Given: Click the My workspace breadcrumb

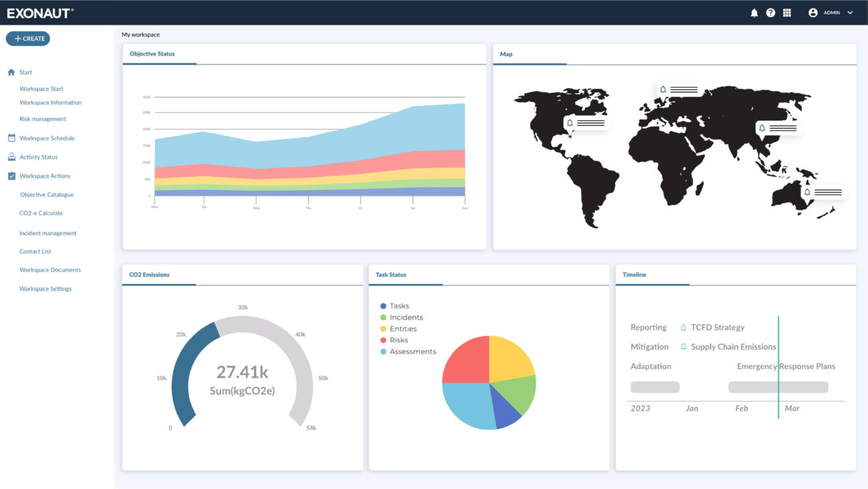Looking at the screenshot, I should pyautogui.click(x=140, y=35).
